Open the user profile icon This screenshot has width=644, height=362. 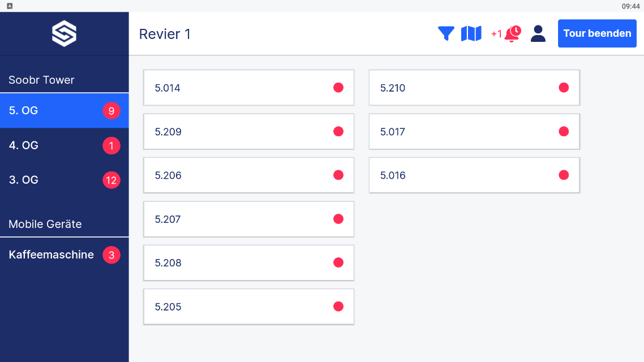tap(538, 33)
